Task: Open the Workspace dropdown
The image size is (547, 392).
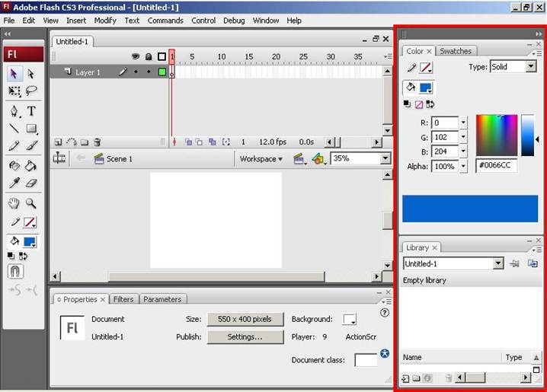Action: (x=261, y=159)
